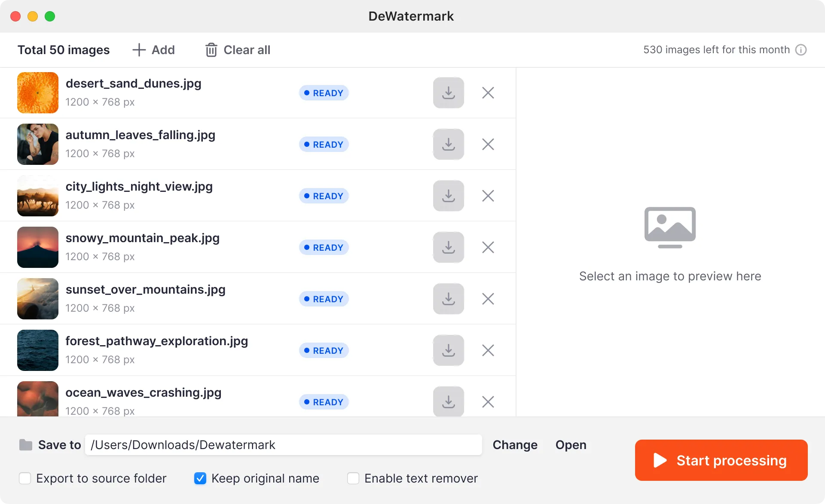Screen dimensions: 825x504
Task: Click the autumn_leaves_falling.jpg file name
Action: (140, 135)
